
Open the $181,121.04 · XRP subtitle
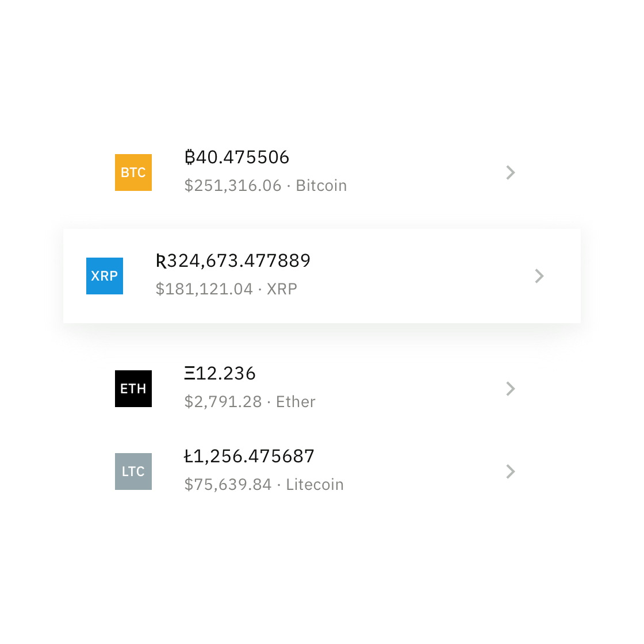pos(227,289)
